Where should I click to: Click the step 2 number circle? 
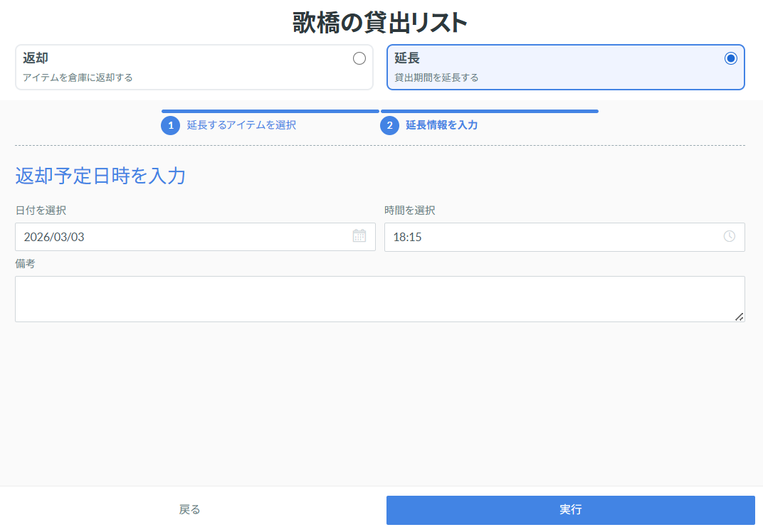[390, 125]
